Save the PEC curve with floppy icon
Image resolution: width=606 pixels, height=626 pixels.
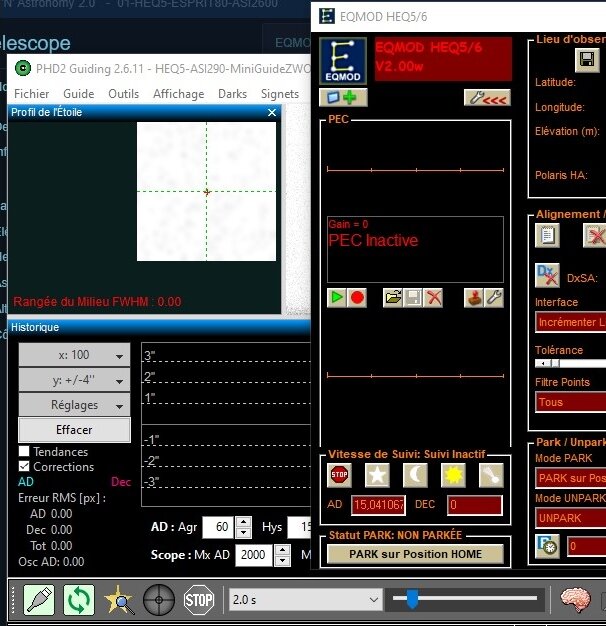pos(413,297)
